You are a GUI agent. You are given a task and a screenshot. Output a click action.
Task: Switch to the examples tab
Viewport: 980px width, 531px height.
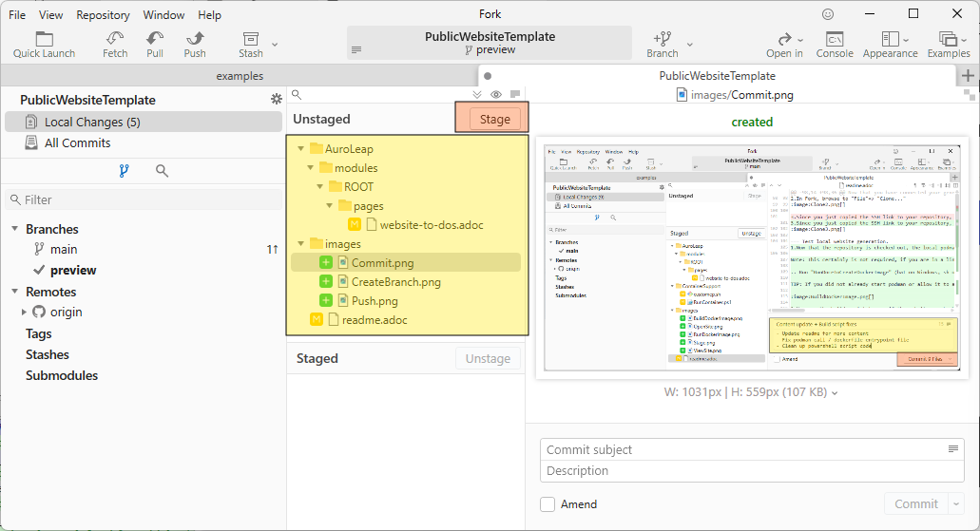pyautogui.click(x=240, y=76)
